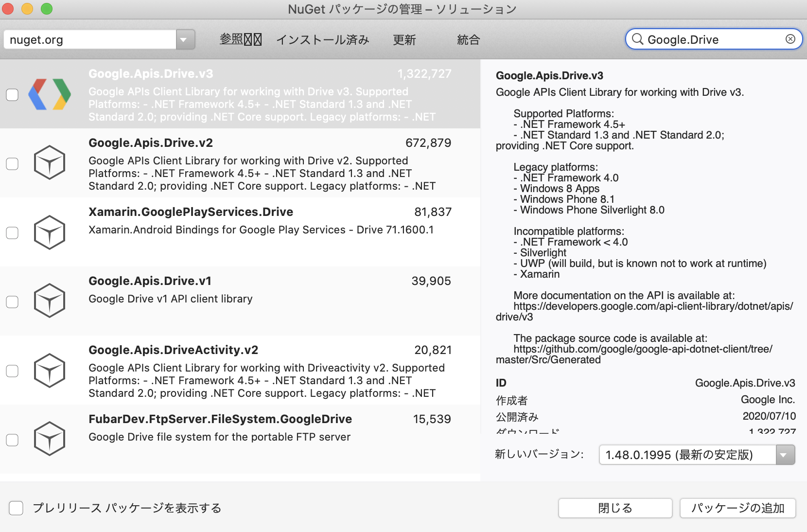Click the Google.Apis.DriveActivity.v2 package cube icon

[x=50, y=371]
